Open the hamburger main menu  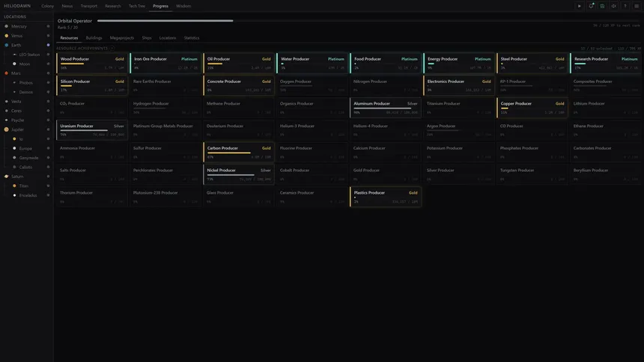(637, 6)
